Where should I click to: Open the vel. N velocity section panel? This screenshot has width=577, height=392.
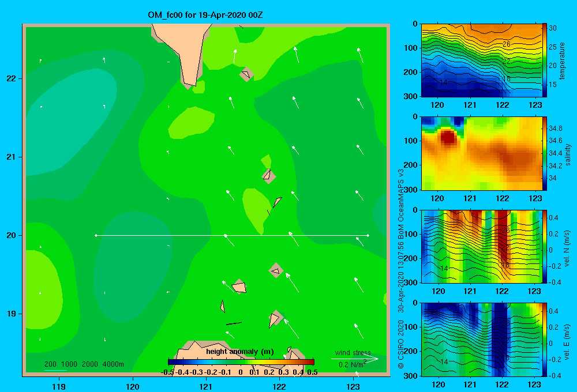481,246
